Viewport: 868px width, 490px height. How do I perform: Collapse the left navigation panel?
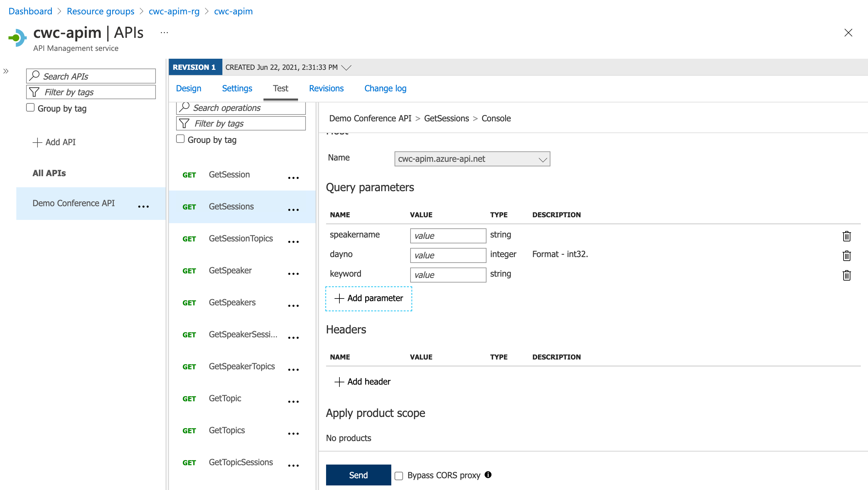pyautogui.click(x=6, y=71)
